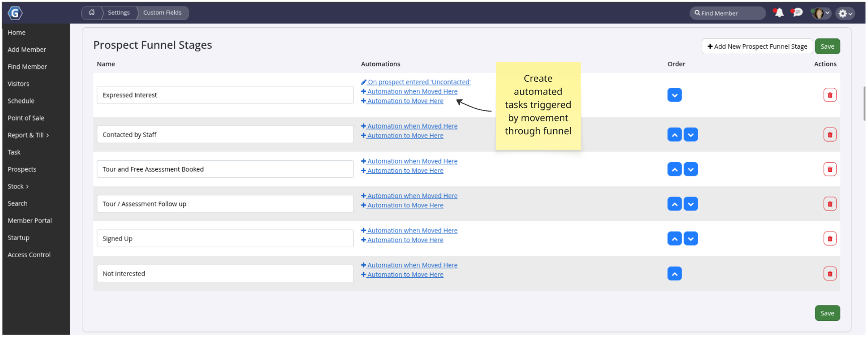Screen dimensions: 868x337
Task: Open Visitors in sidebar
Action: pyautogui.click(x=19, y=84)
